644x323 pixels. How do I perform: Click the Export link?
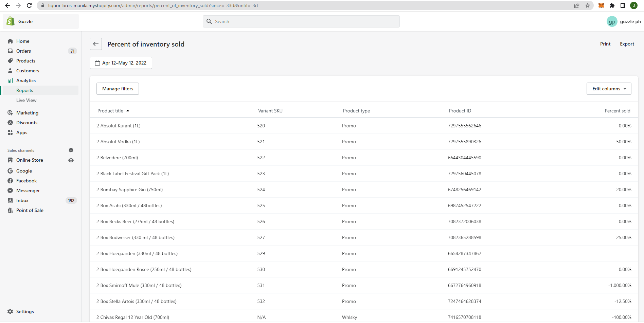coord(627,44)
